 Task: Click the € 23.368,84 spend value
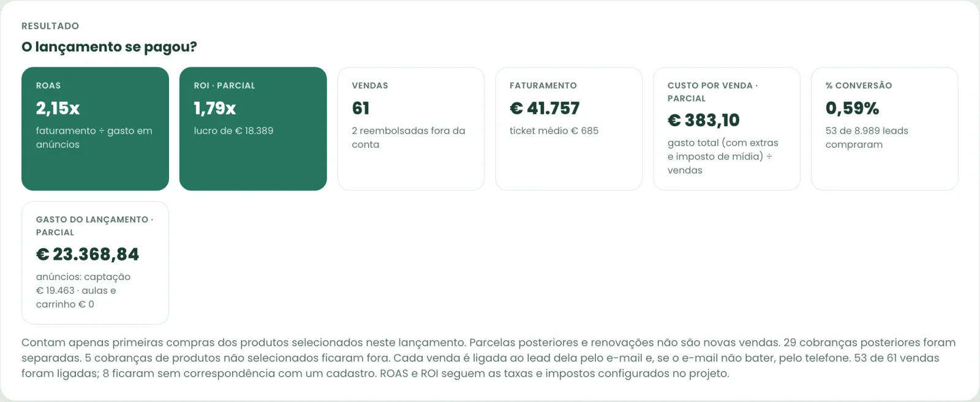click(88, 254)
